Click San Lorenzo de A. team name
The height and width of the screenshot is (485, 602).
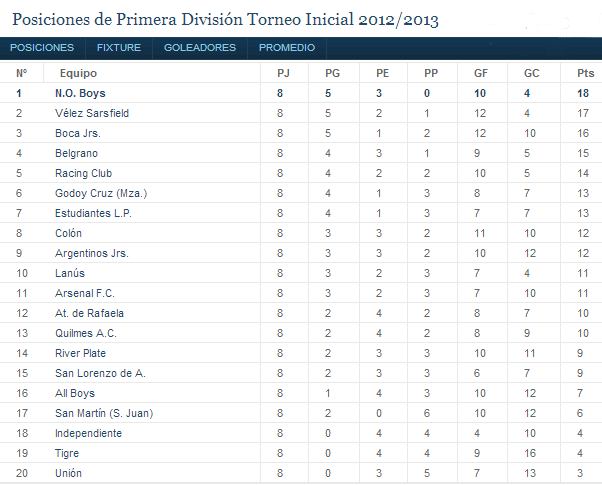pos(100,373)
